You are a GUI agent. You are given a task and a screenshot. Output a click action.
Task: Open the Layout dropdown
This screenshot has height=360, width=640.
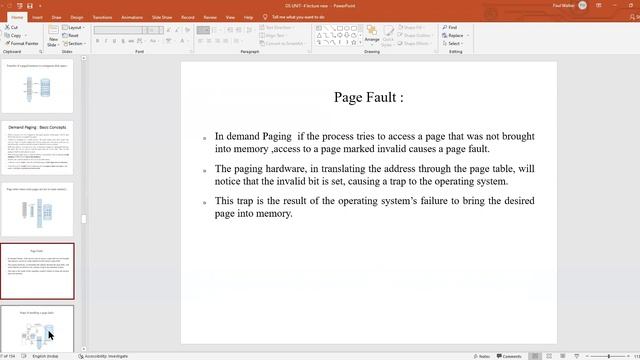click(x=73, y=27)
